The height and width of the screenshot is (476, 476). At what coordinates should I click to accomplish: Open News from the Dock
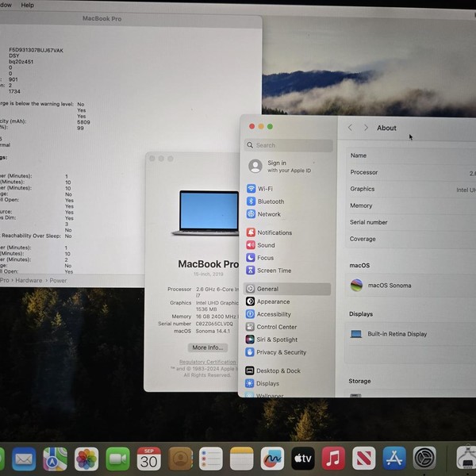tap(364, 458)
